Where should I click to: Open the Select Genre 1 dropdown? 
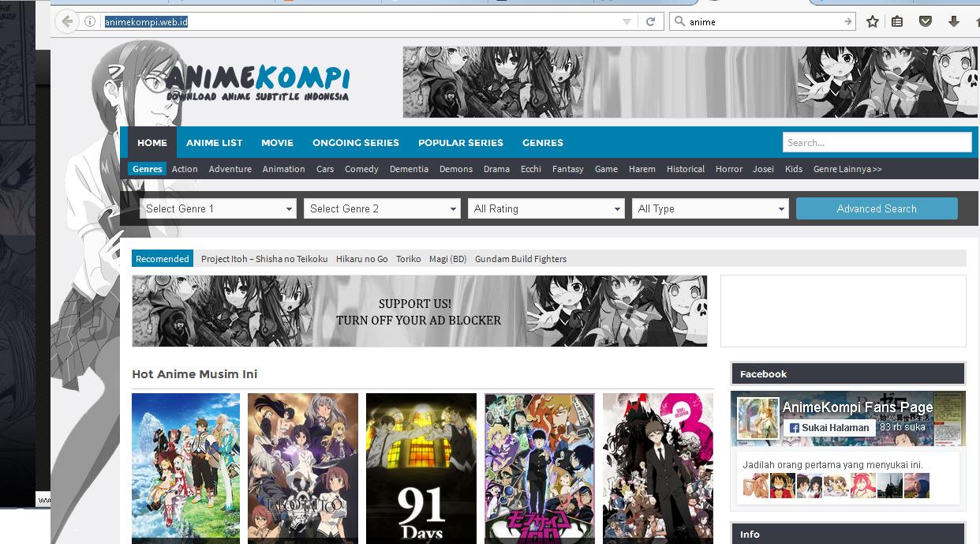point(218,208)
